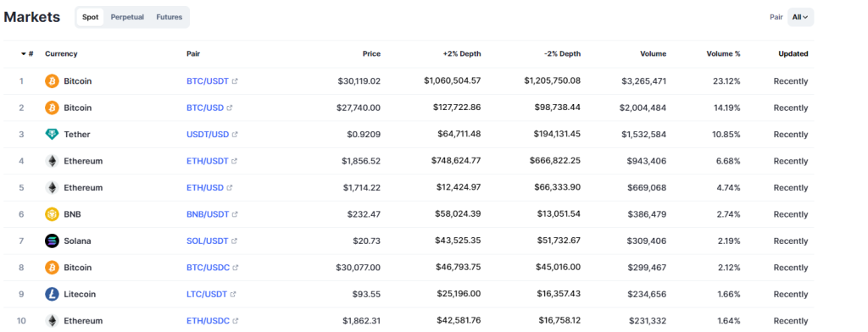The image size is (868, 332).
Task: Click the BNB currency name
Action: [x=73, y=214]
